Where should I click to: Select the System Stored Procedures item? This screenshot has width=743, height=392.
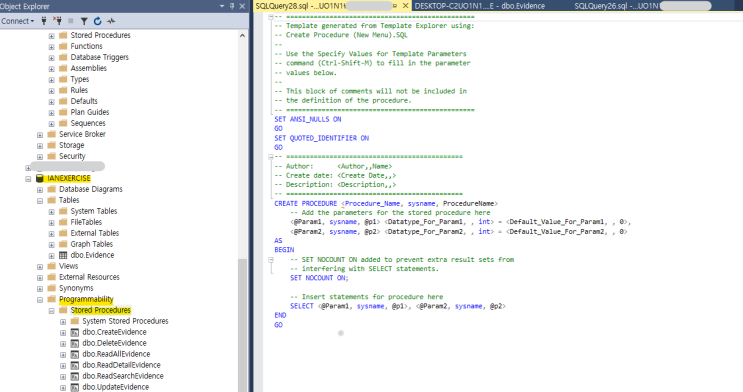[x=125, y=321]
